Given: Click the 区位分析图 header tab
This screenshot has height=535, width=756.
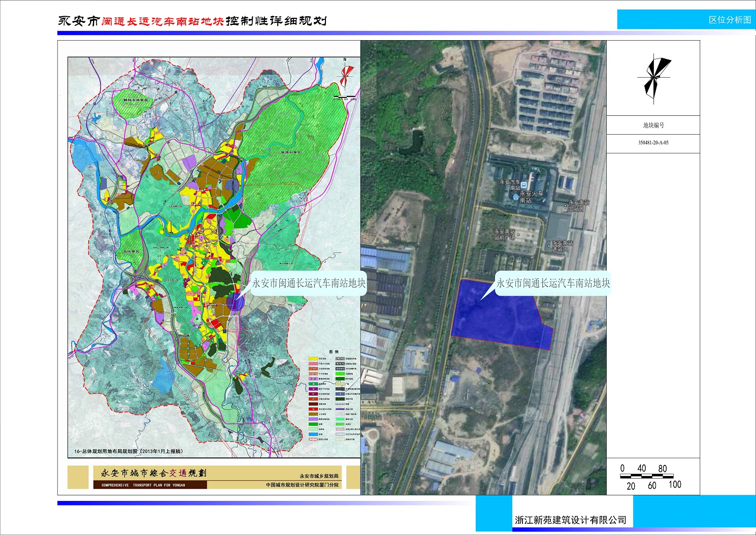Looking at the screenshot, I should 729,20.
